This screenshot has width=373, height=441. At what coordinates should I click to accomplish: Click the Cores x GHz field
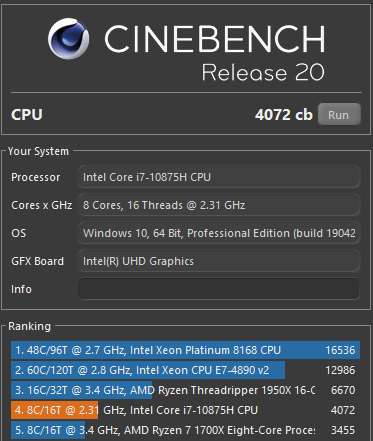(x=219, y=205)
